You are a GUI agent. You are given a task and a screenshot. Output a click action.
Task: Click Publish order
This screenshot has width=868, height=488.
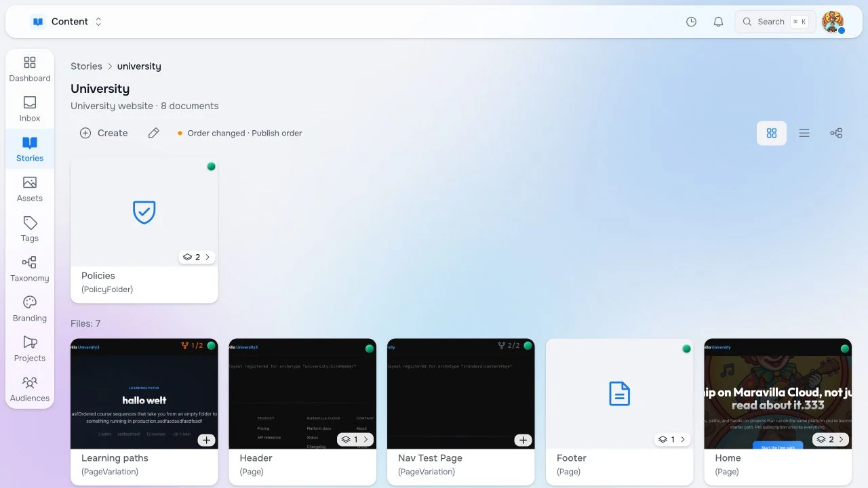pos(277,133)
